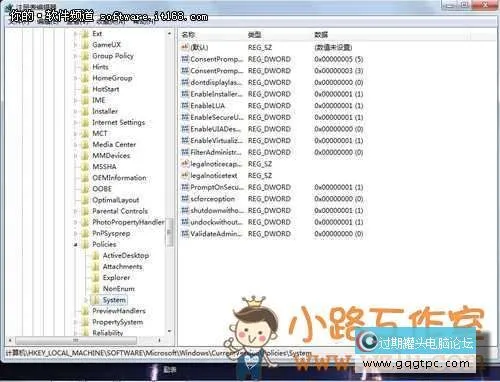Screen dimensions: 500x382
Task: Expand the PropertySystem key arrow
Action: [x=76, y=322]
